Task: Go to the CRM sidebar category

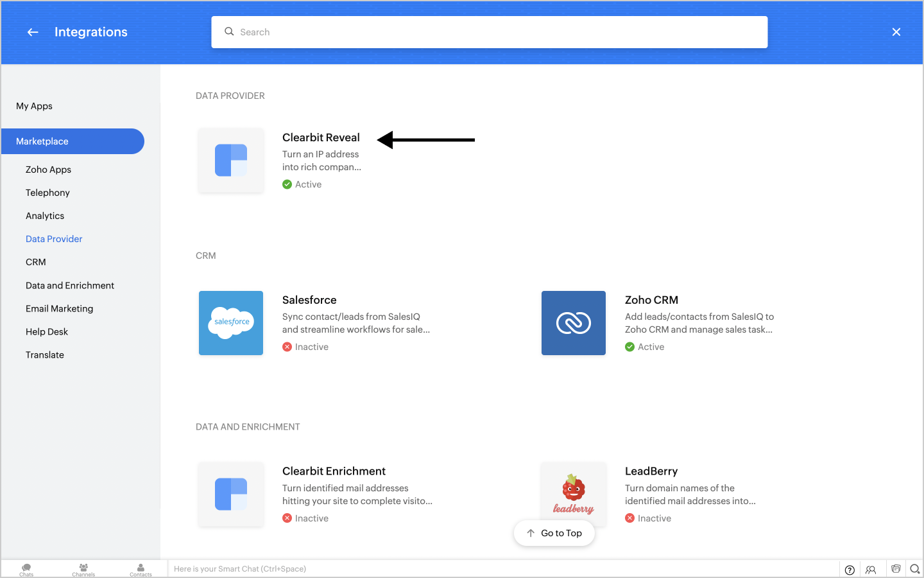Action: [x=36, y=262]
